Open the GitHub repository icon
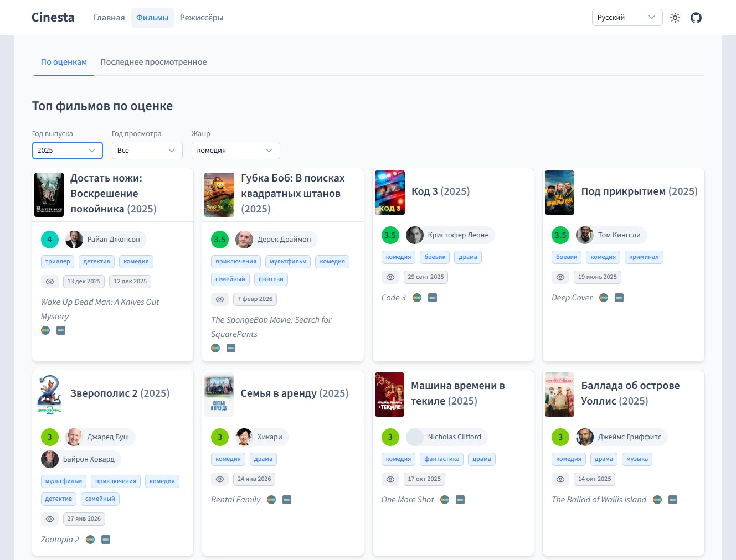 click(x=696, y=18)
